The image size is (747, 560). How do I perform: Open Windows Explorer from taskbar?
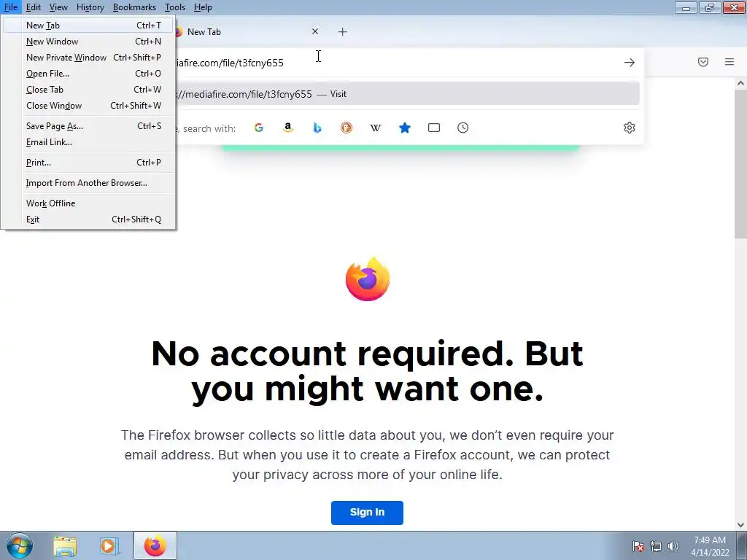click(x=65, y=546)
